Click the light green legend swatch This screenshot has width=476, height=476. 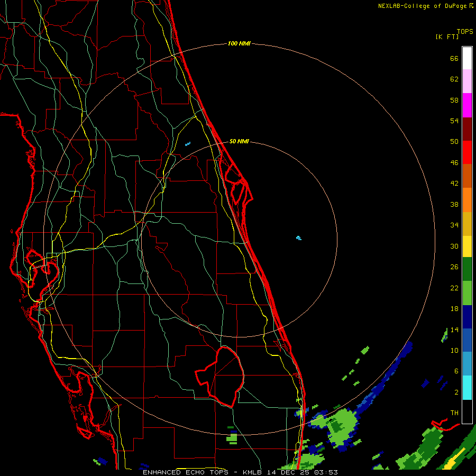pos(467,293)
